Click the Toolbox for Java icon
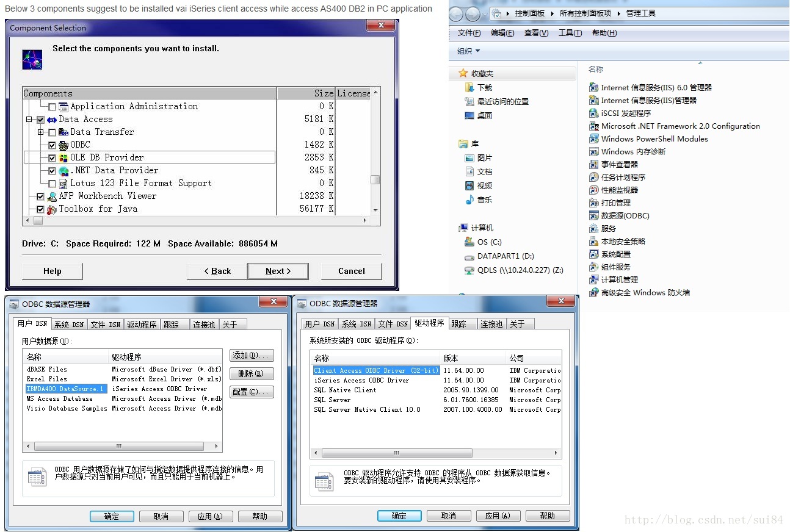The image size is (790, 532). [52, 209]
